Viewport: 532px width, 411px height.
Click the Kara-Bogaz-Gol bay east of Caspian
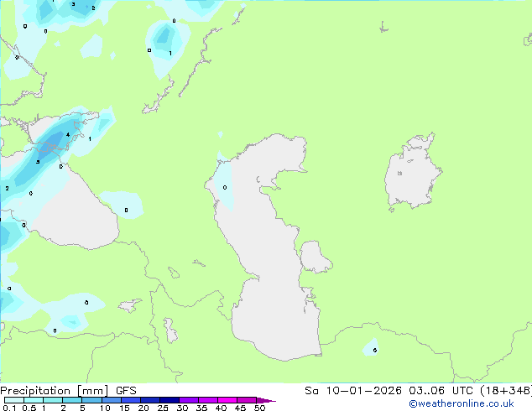point(315,257)
